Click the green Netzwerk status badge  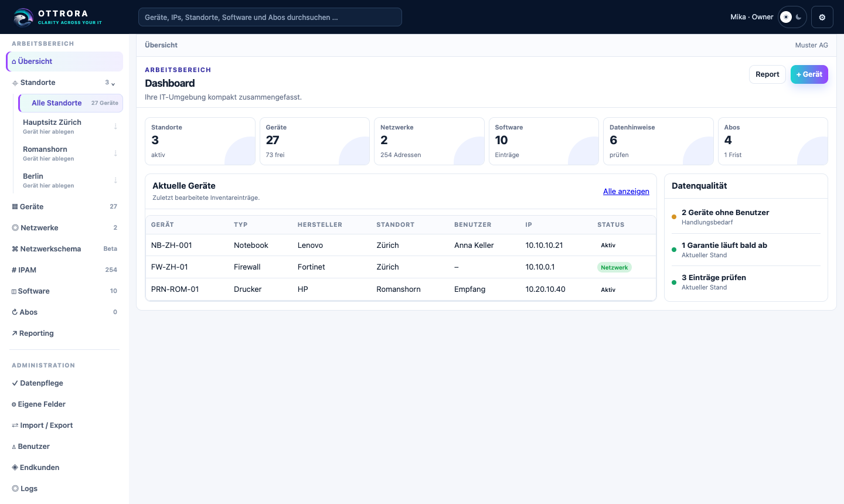614,267
